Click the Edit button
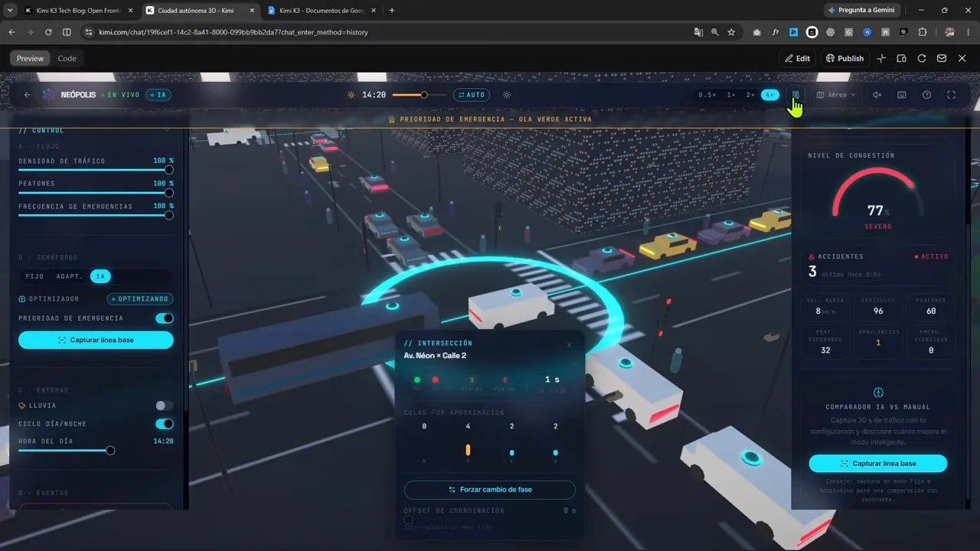This screenshot has width=980, height=551. [798, 58]
